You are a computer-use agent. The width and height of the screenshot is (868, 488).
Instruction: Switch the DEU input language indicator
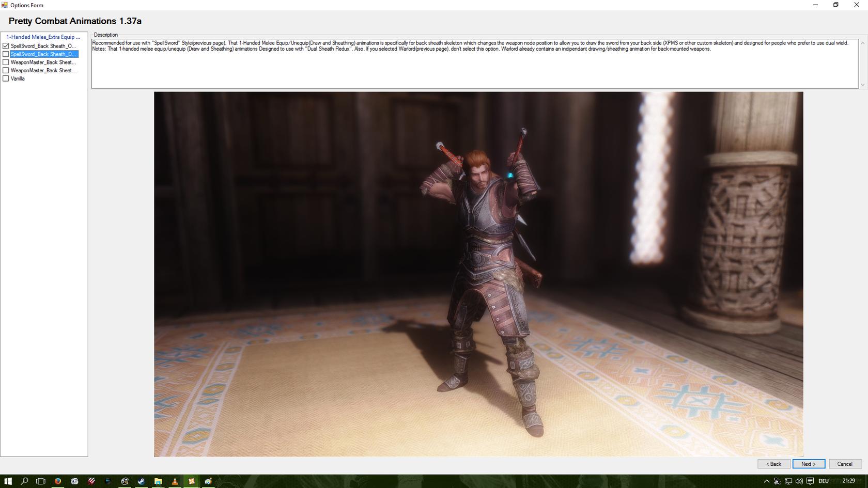click(824, 481)
